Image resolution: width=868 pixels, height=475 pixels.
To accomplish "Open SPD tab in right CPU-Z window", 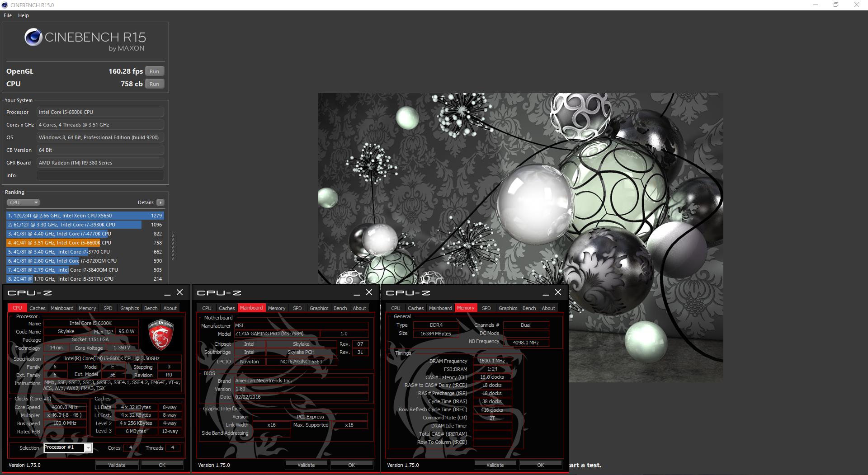I will click(x=486, y=308).
